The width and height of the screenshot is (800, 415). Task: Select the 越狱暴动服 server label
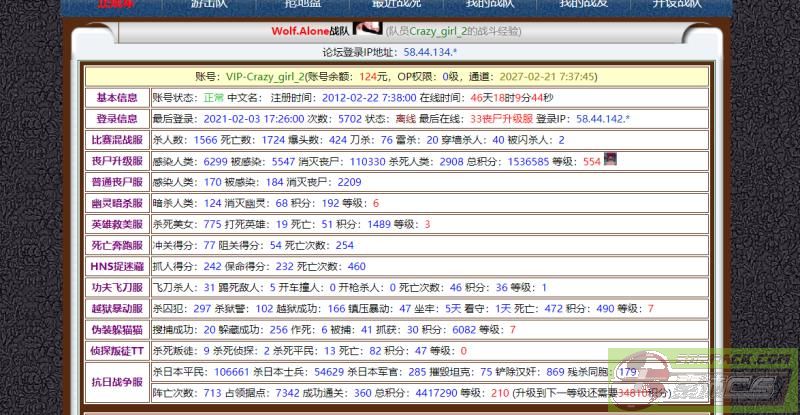point(116,309)
